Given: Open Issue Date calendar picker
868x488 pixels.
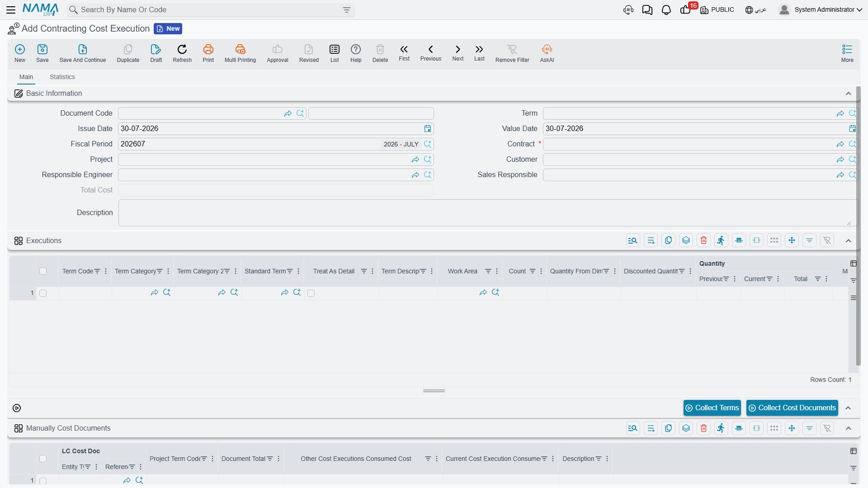Looking at the screenshot, I should tap(428, 129).
